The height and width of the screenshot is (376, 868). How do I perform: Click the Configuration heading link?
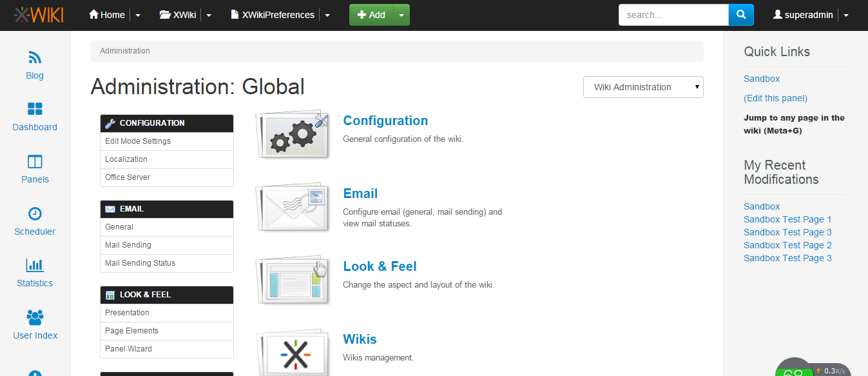tap(385, 121)
